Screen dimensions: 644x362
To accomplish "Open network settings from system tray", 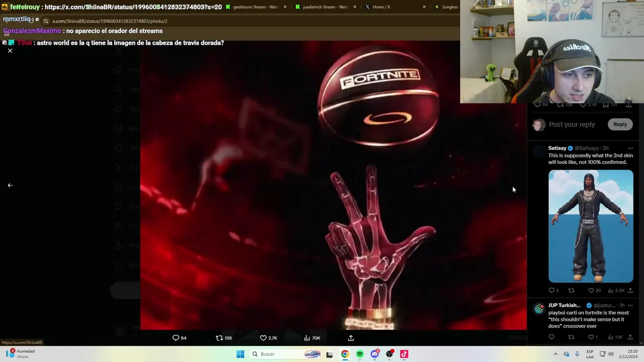I will tap(603, 354).
